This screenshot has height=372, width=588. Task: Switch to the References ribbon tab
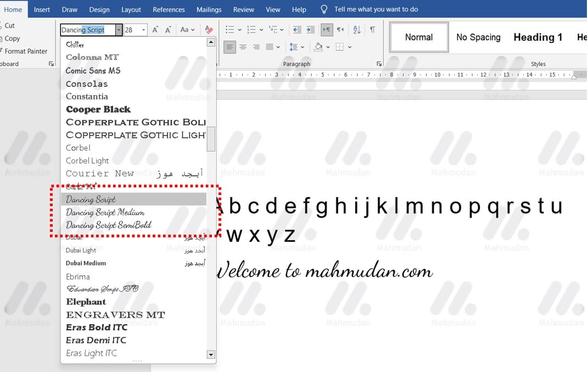[169, 9]
